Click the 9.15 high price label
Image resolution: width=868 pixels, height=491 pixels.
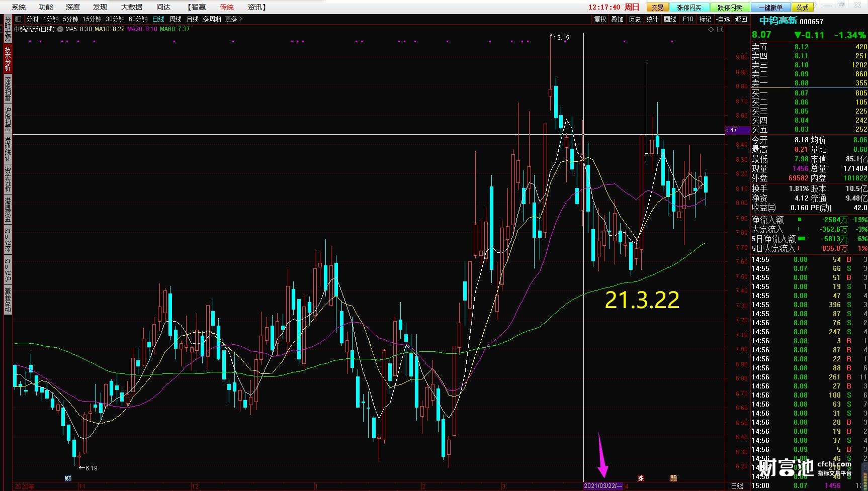[x=563, y=38]
